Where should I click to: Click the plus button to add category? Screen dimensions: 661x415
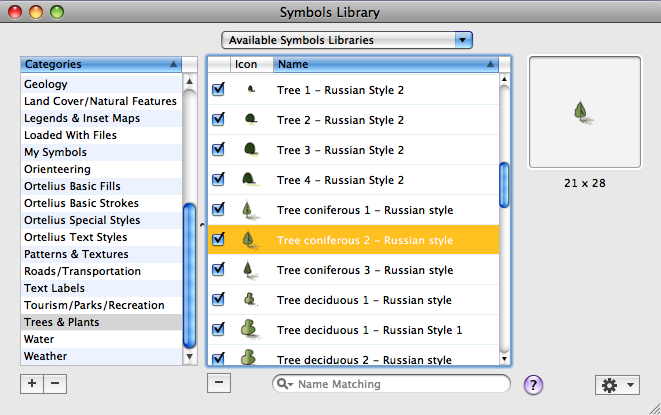click(32, 383)
